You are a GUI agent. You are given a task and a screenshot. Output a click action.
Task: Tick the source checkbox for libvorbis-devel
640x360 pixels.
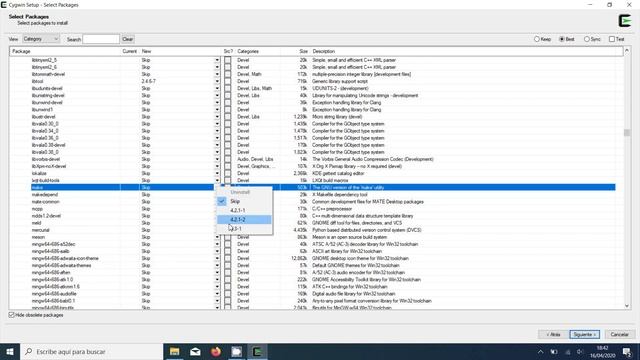[228, 159]
